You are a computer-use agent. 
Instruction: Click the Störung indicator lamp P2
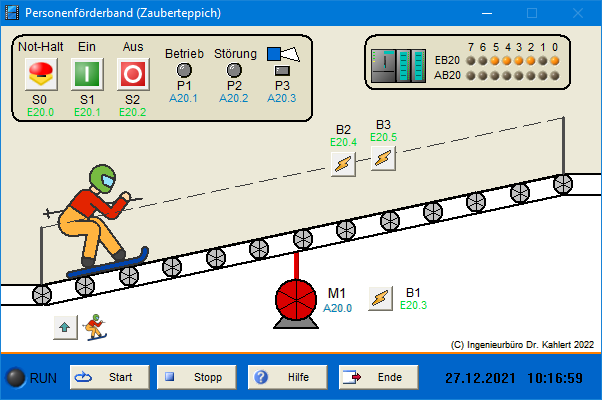(x=234, y=70)
